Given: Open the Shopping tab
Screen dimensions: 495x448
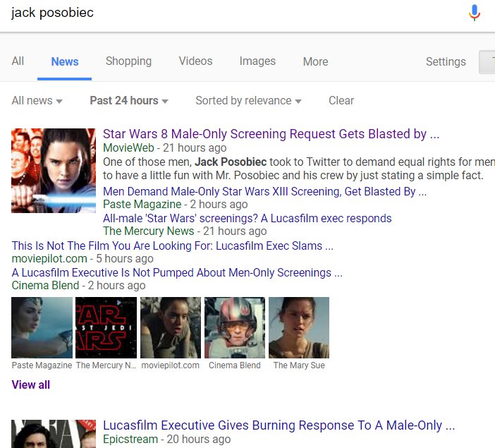Looking at the screenshot, I should pyautogui.click(x=128, y=61).
